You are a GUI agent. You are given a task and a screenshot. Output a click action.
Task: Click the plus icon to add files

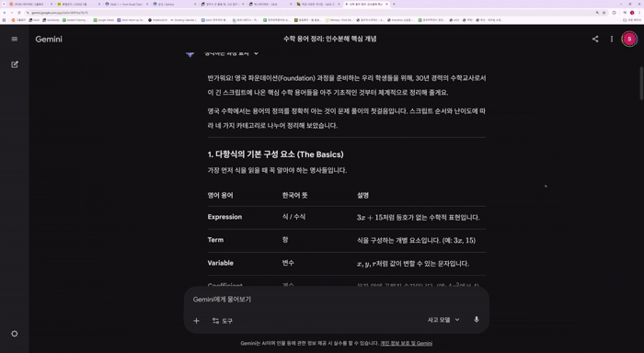(196, 321)
